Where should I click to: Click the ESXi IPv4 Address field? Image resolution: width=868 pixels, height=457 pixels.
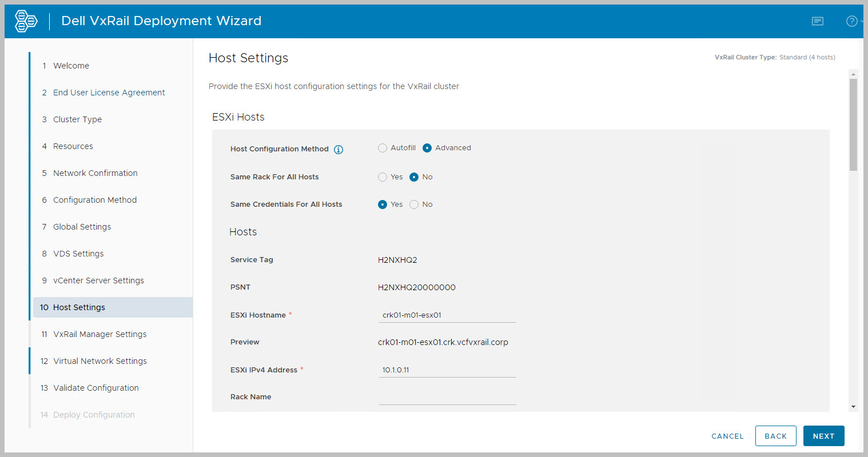pos(447,370)
